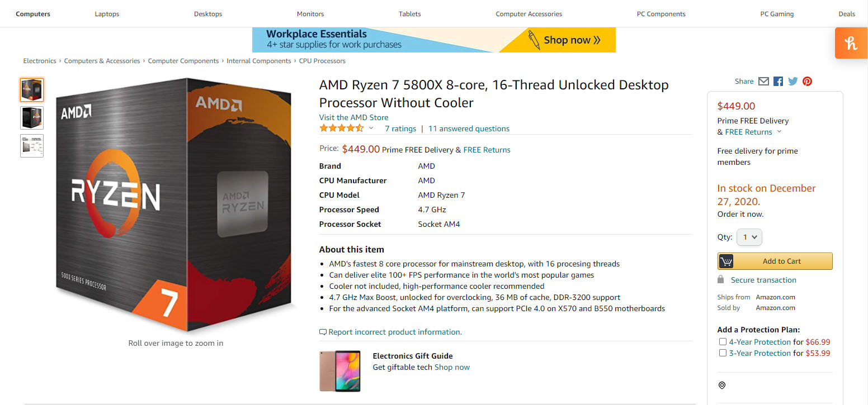Viewport: 868px width, 405px height.
Task: Visit the AMD Store link
Action: (353, 117)
